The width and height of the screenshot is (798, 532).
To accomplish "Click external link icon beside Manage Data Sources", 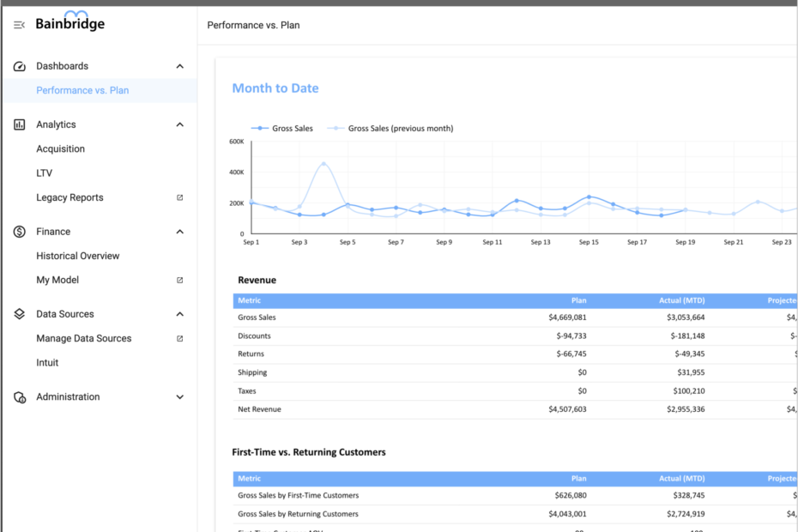I will tap(179, 338).
